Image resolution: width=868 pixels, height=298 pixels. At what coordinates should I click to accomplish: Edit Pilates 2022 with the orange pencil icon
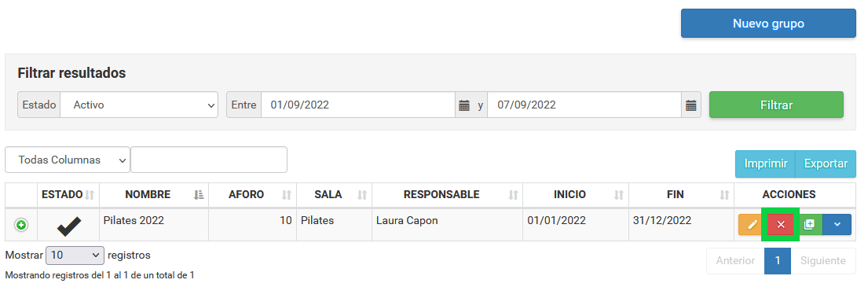(x=752, y=225)
